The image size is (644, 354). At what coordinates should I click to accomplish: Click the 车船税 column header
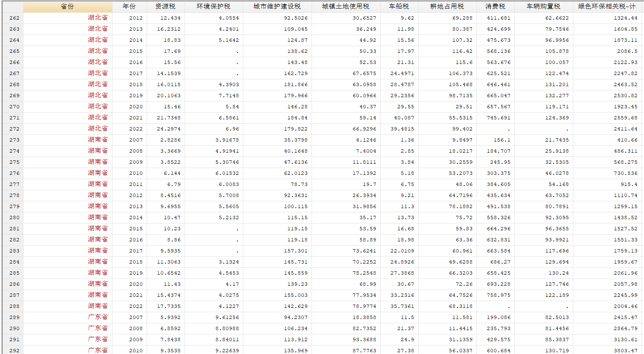coord(399,6)
